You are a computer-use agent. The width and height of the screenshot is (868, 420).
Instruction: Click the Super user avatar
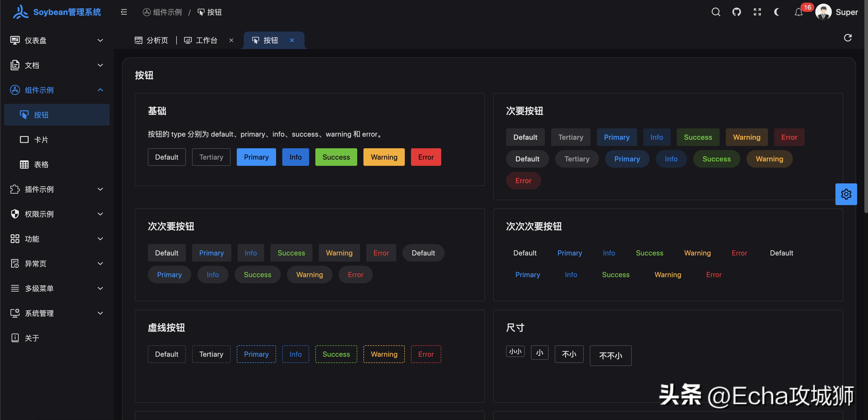[x=823, y=12]
